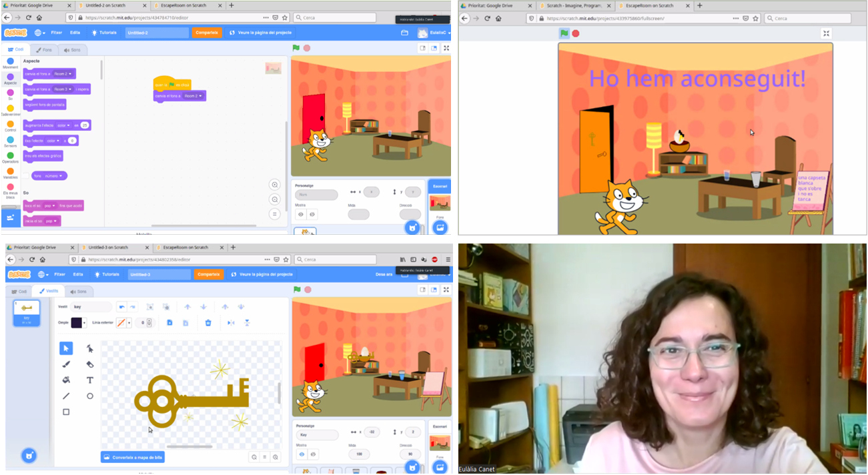Image resolution: width=868 pixels, height=475 pixels.
Task: Click the Comparteix button in Untitled-2
Action: tap(207, 32)
